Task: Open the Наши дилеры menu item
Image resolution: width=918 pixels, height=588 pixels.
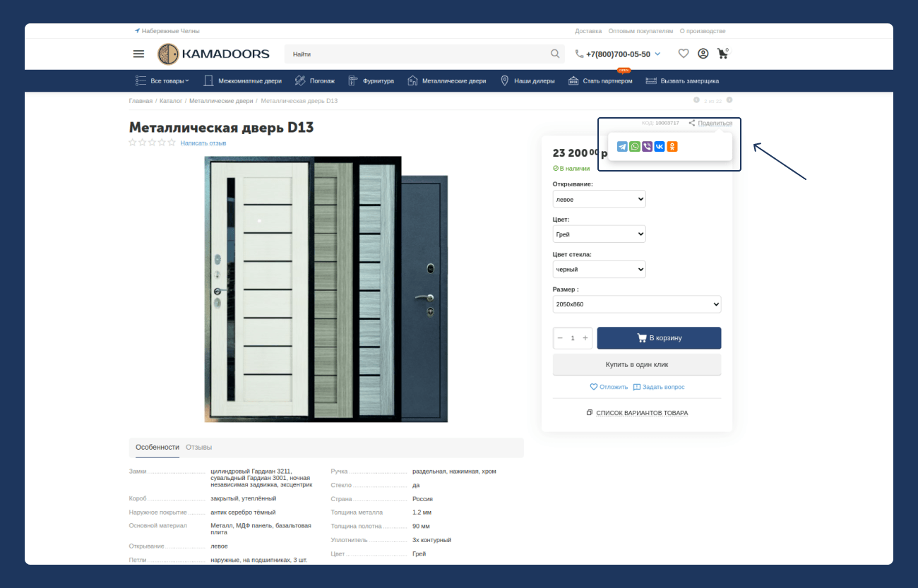Action: pos(527,81)
